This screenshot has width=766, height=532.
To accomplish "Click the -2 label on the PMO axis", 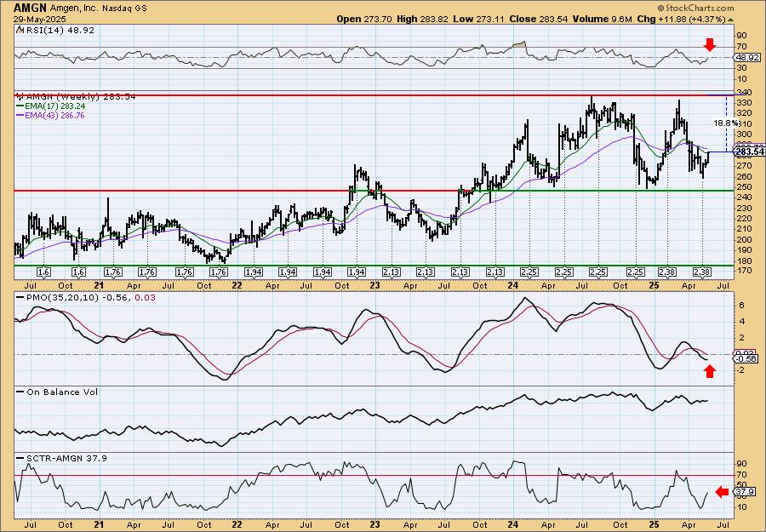I will (740, 369).
